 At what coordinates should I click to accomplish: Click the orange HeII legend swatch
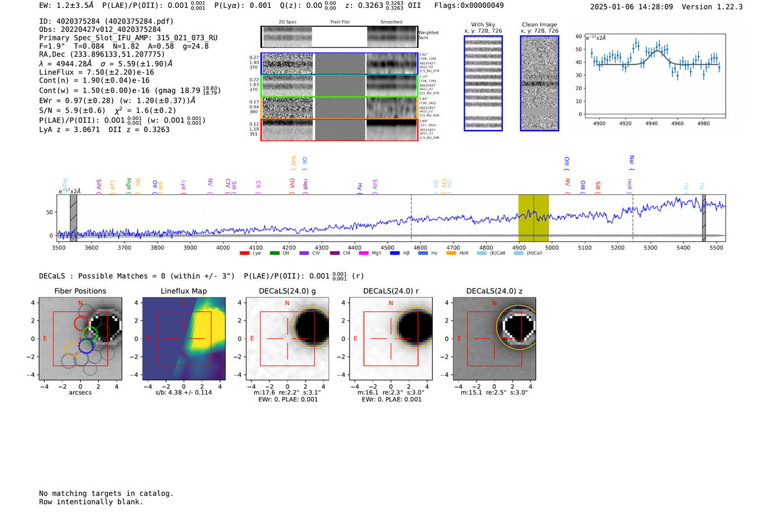(x=451, y=253)
